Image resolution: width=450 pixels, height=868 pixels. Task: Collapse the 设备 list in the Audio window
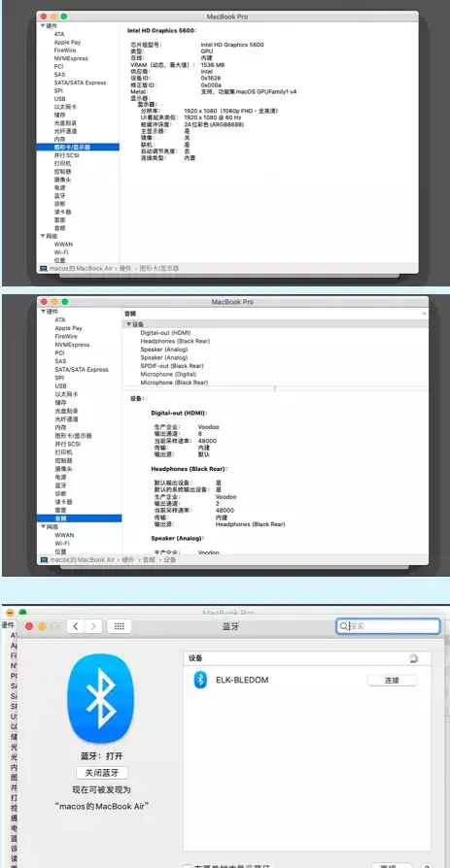click(128, 324)
